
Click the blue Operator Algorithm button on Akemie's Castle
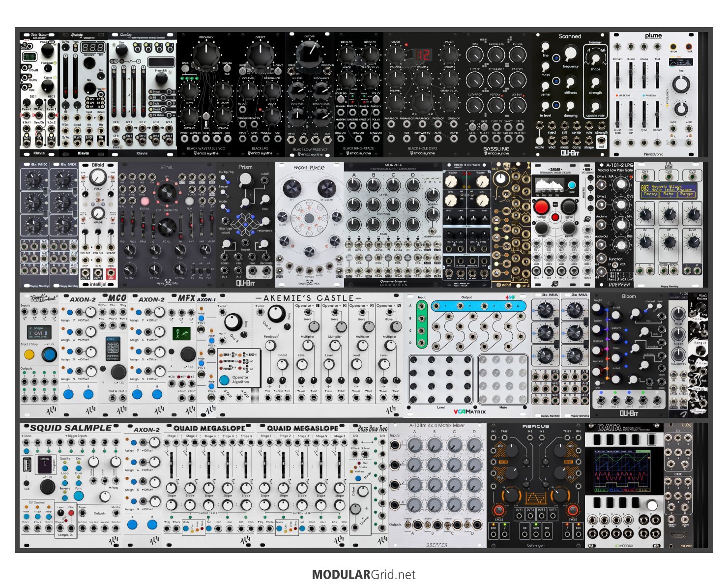pos(224,380)
